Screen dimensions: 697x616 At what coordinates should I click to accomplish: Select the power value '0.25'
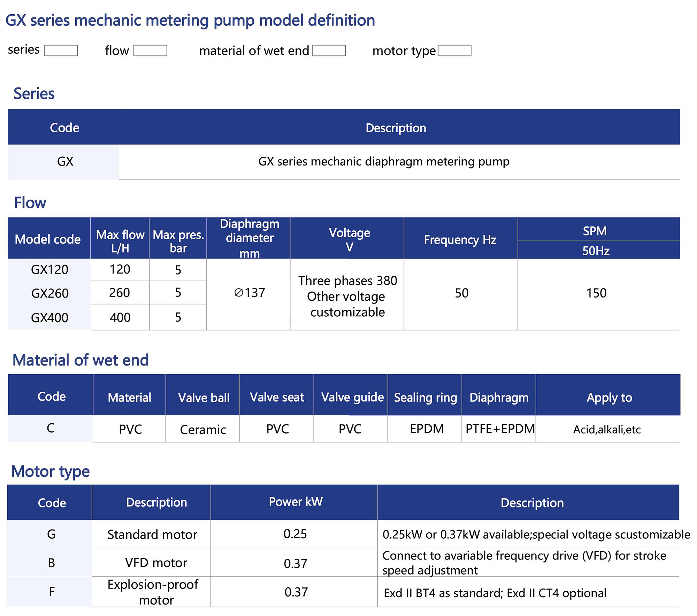coord(295,534)
